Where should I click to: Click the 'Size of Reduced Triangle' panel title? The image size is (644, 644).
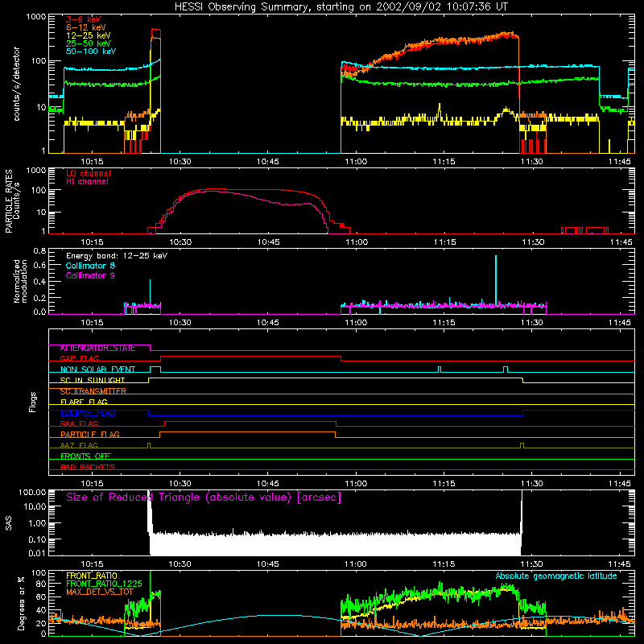[x=204, y=497]
